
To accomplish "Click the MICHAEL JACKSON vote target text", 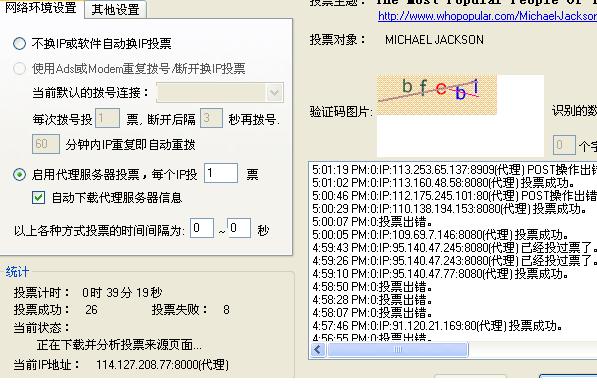I will coord(434,40).
